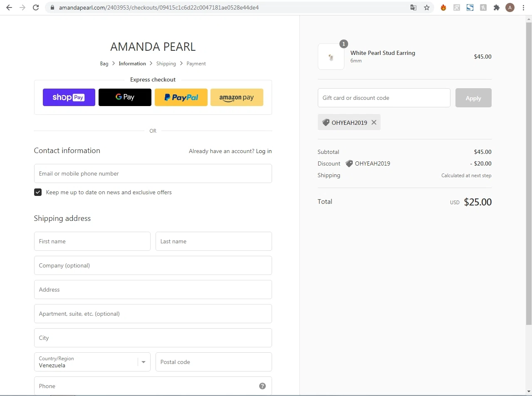The image size is (532, 396).
Task: Pay with PayPal button
Action: tap(181, 97)
